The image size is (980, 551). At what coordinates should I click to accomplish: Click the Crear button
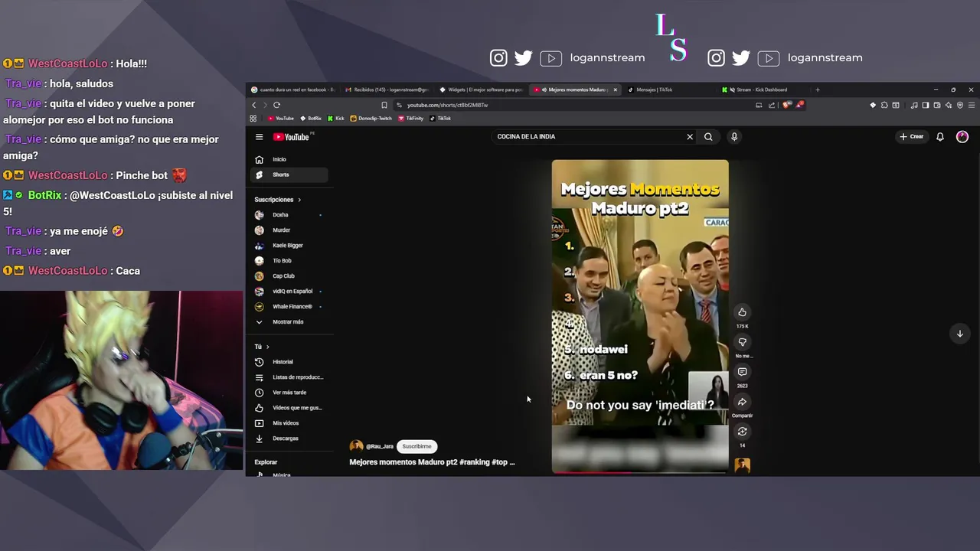[x=912, y=137]
